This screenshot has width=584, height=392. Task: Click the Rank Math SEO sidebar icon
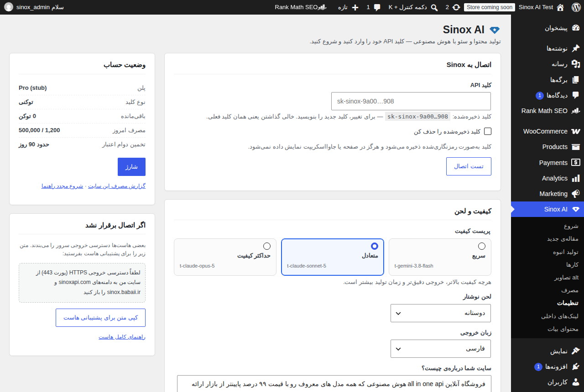coord(575,111)
